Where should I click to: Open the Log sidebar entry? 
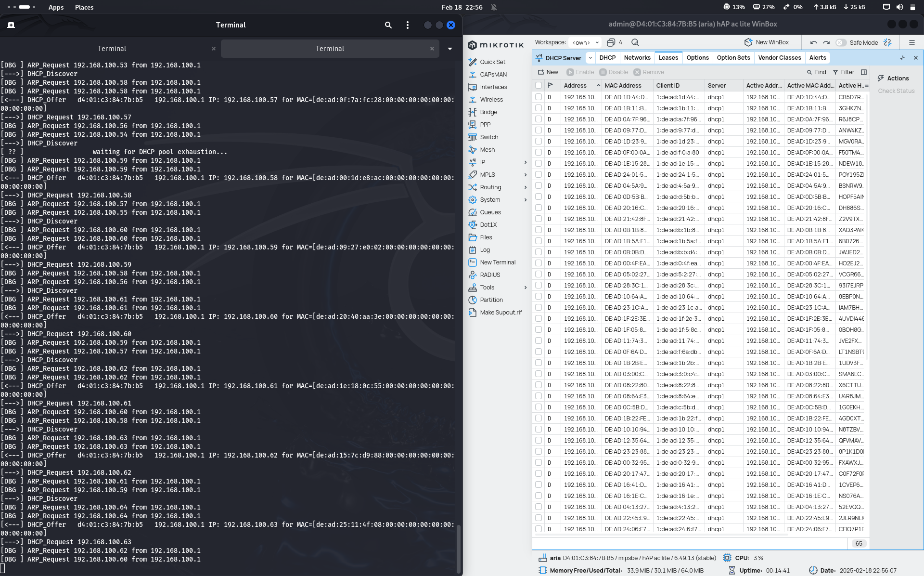click(x=485, y=249)
